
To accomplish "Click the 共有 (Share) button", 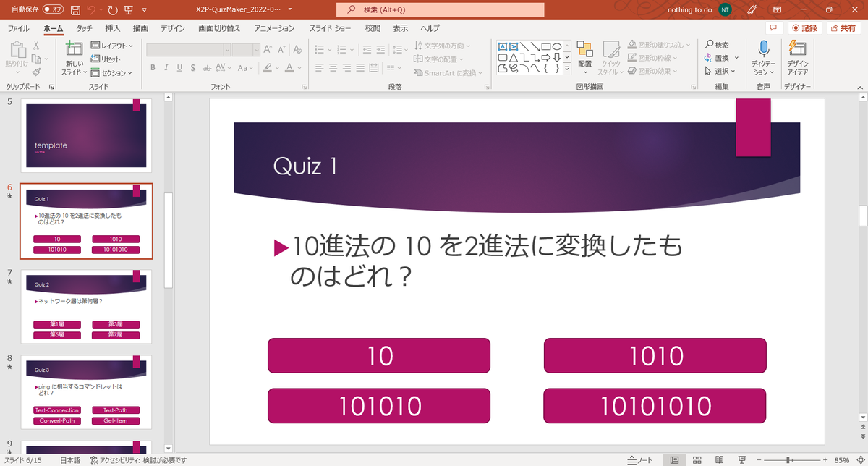I will 845,28.
